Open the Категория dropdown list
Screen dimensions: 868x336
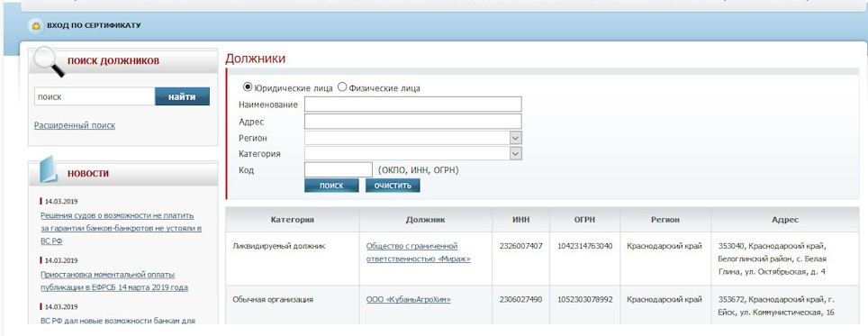click(x=413, y=153)
